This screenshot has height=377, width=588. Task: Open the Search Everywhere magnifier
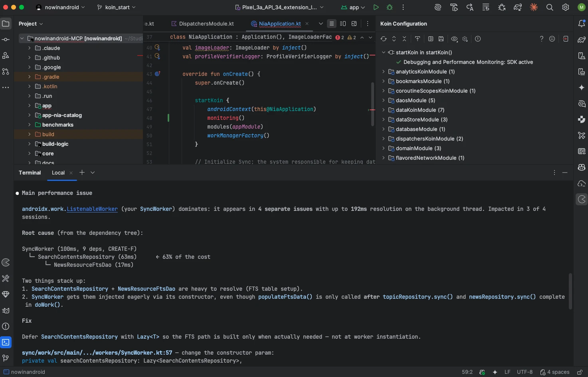pos(550,7)
